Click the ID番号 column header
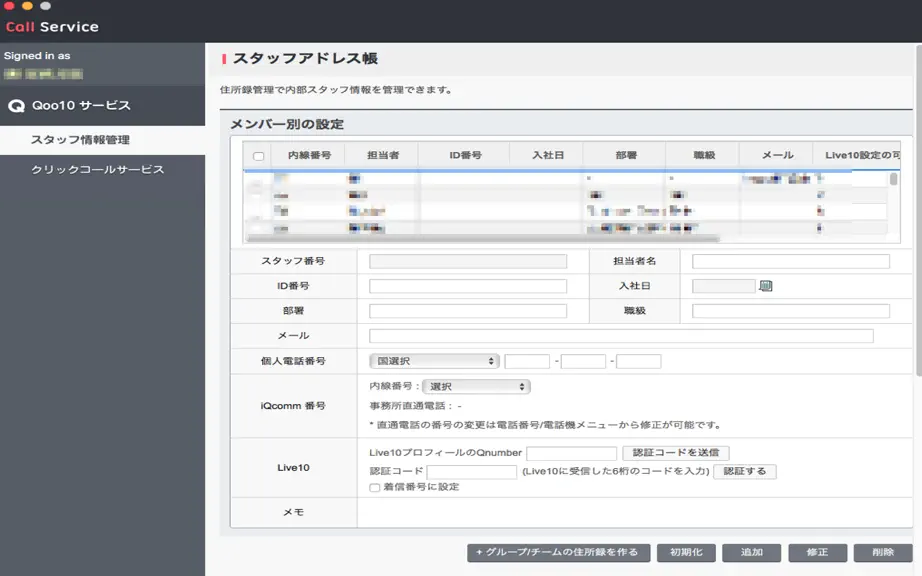Viewport: 922px width, 576px height. point(465,155)
